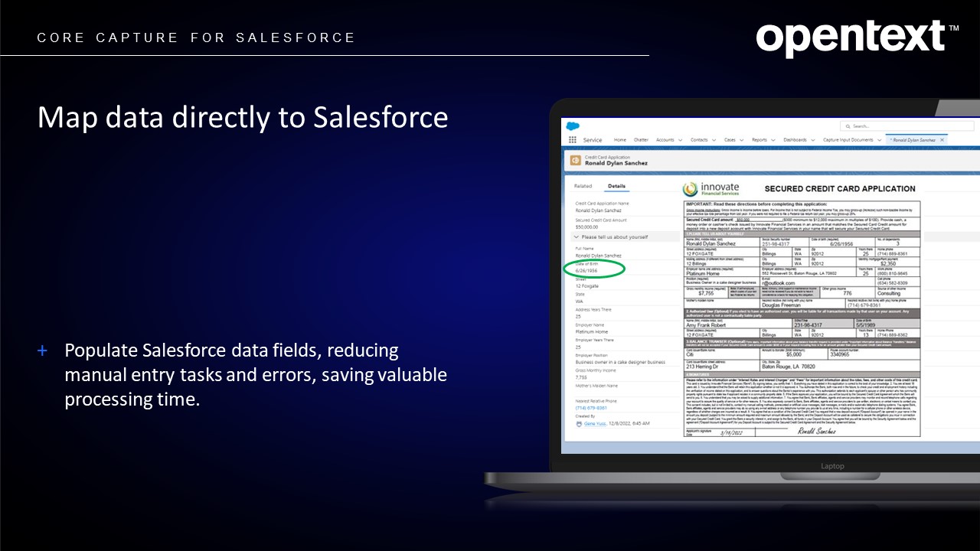Go to the Home nav item
This screenshot has height=551, width=980.
point(619,140)
